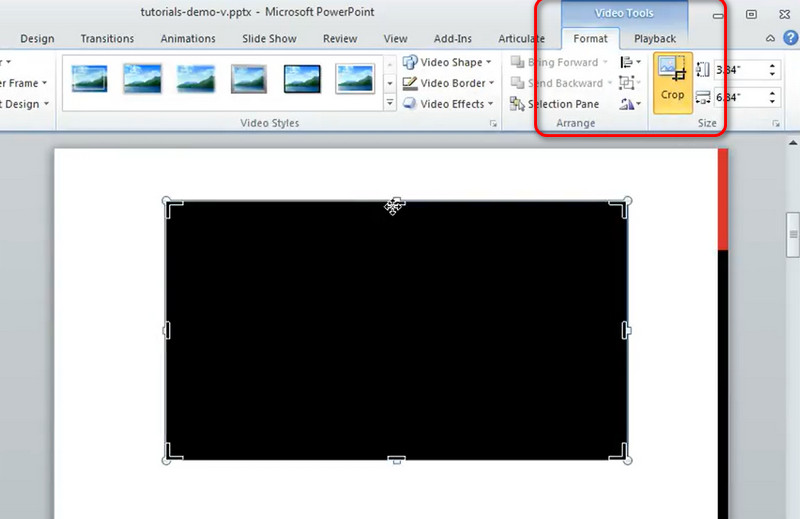
Task: Switch to the Design tab
Action: pos(37,39)
